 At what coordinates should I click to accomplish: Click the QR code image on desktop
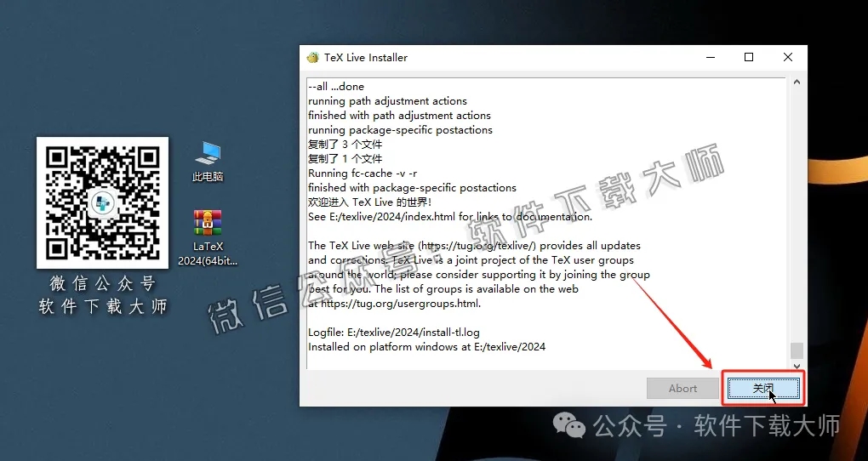(x=102, y=202)
